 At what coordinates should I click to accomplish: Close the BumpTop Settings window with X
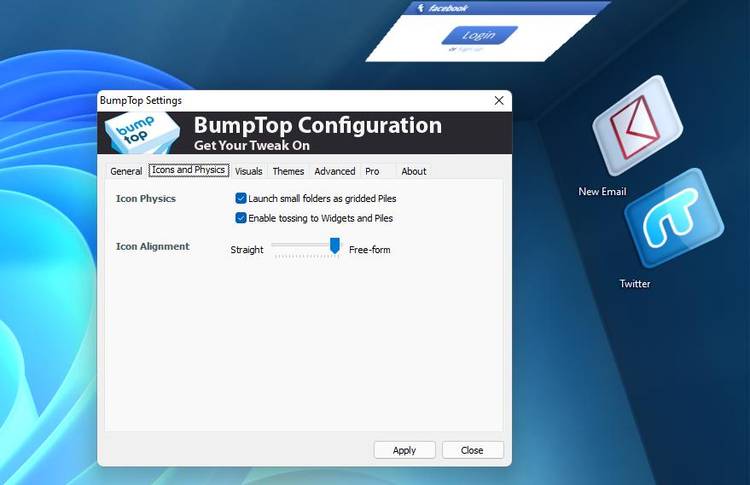click(x=499, y=100)
